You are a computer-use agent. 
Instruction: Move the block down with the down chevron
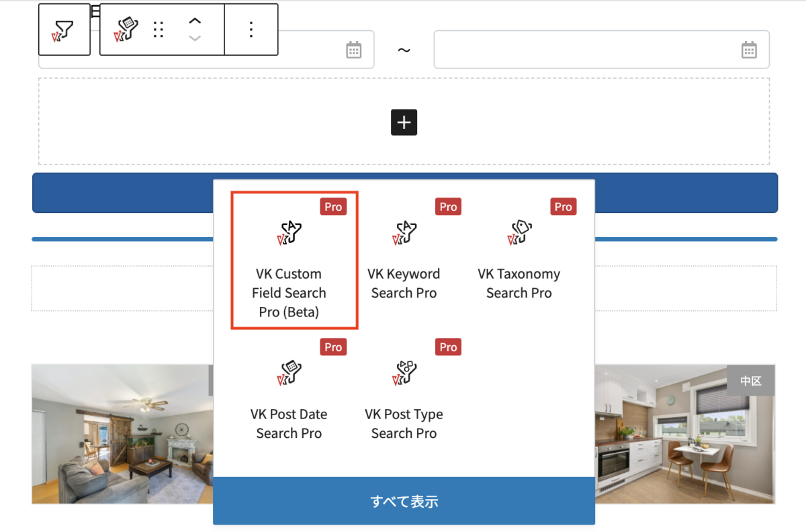pyautogui.click(x=195, y=38)
